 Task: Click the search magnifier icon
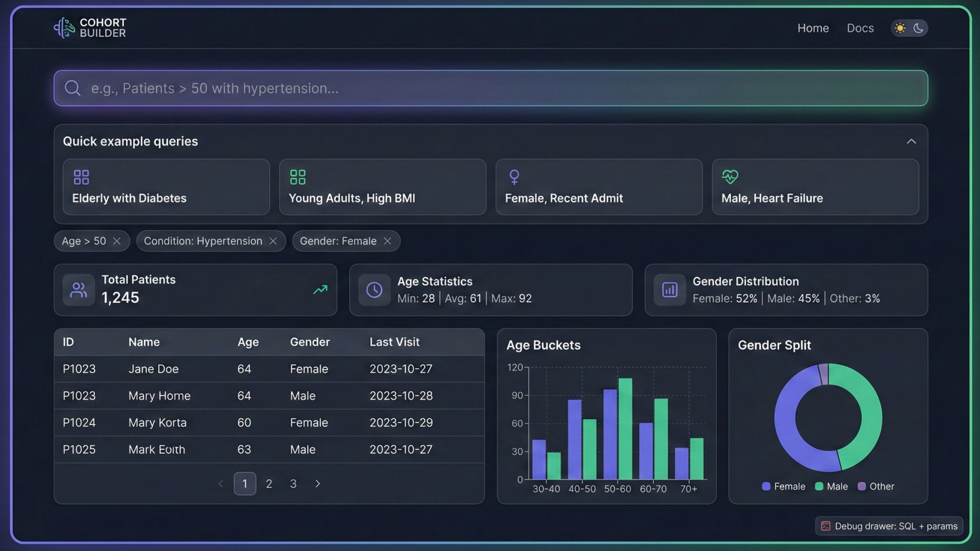pyautogui.click(x=72, y=88)
